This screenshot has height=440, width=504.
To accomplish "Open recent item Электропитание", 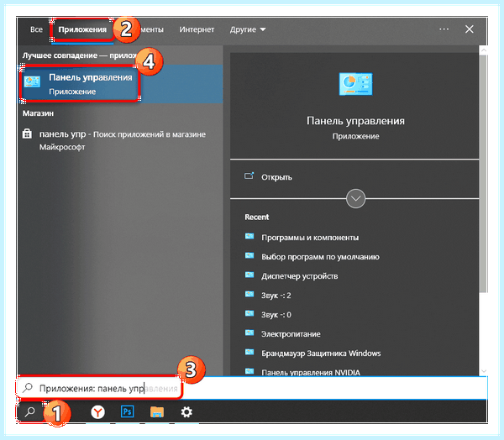I will click(291, 334).
